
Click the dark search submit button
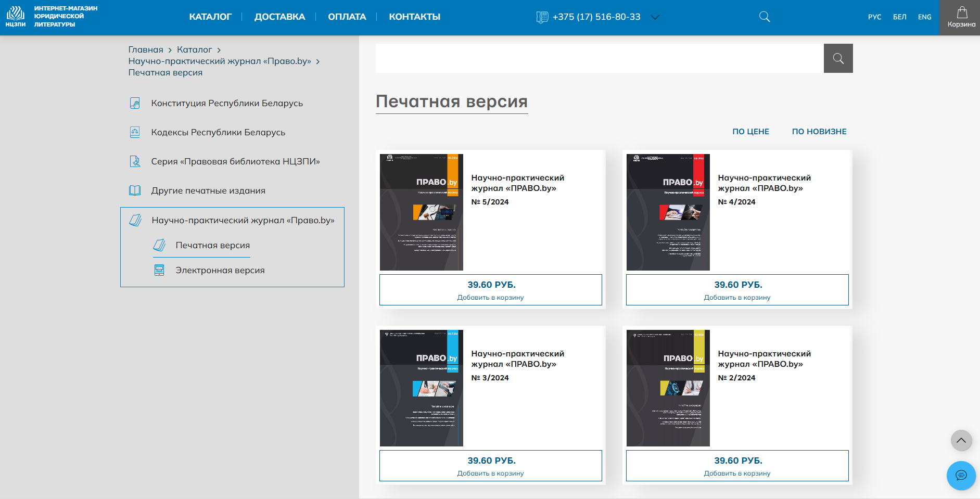pyautogui.click(x=838, y=58)
